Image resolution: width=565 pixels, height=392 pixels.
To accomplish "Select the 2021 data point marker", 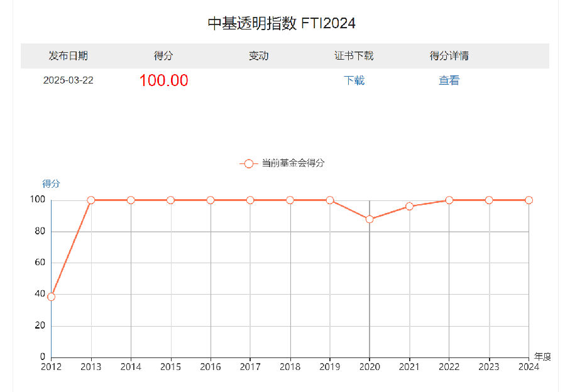I will 409,207.
